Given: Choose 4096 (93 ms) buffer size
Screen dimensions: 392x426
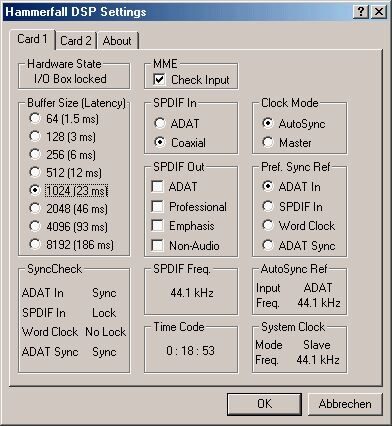Looking at the screenshot, I should pos(68,227).
